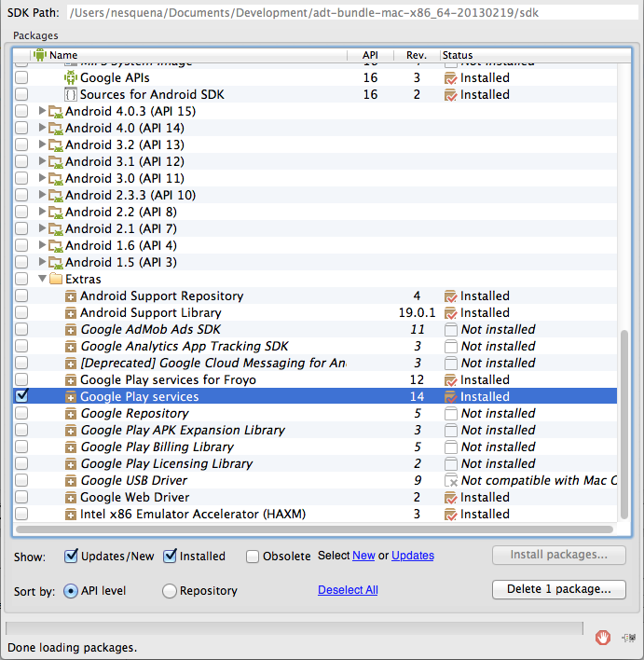Expand the Android 3.2 (API 13) node

point(42,144)
